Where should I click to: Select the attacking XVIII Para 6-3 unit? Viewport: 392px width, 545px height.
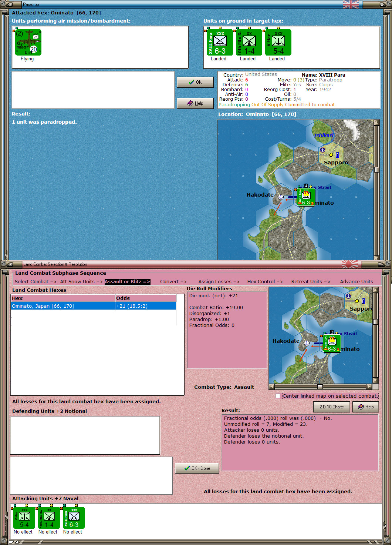pyautogui.click(x=74, y=518)
